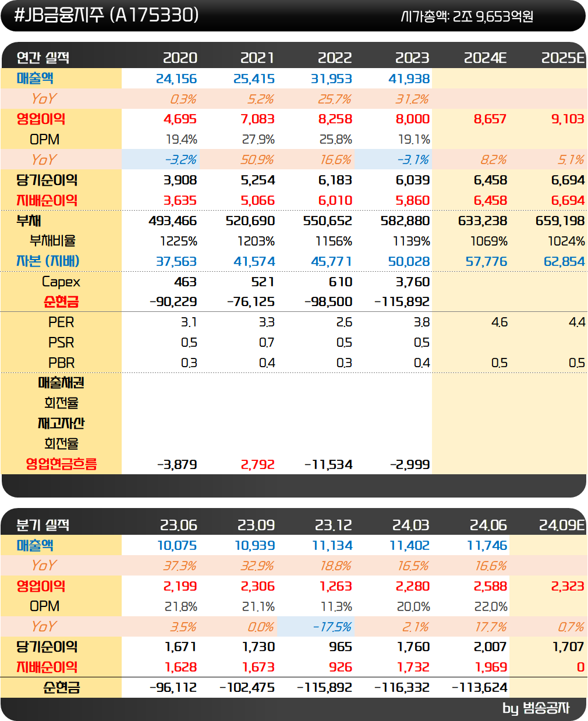588x721 pixels.
Task: Click quarterly net cash -113,624
Action: (479, 687)
